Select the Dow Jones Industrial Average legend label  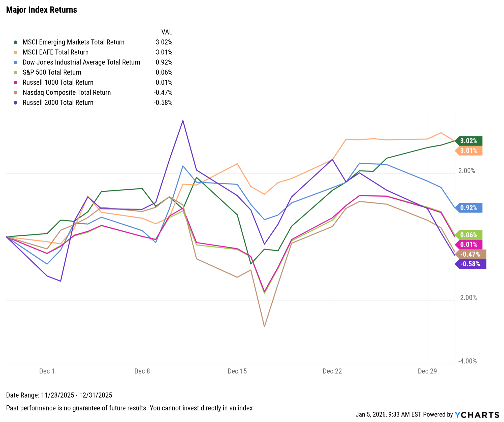pyautogui.click(x=81, y=62)
